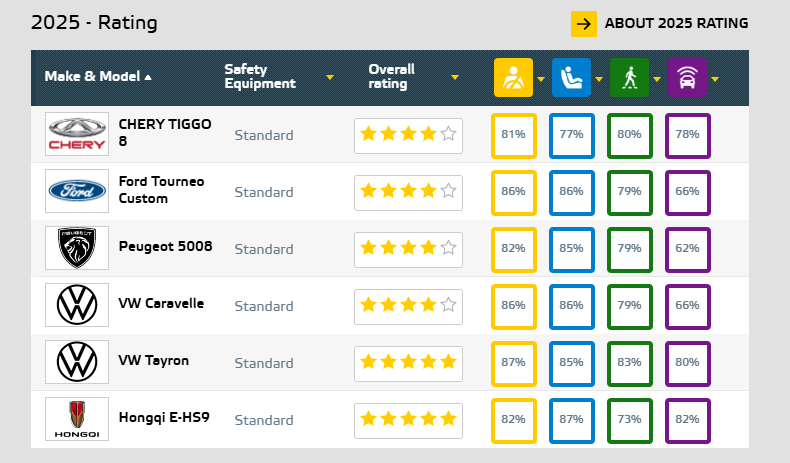Open the Hongqi E-HS9 model link

[x=164, y=418]
